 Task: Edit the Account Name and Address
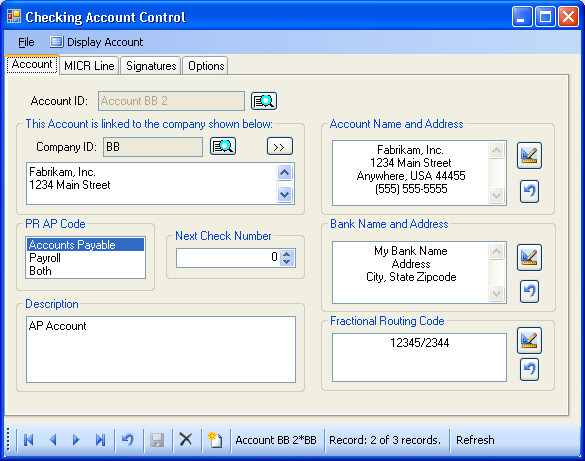coord(529,156)
